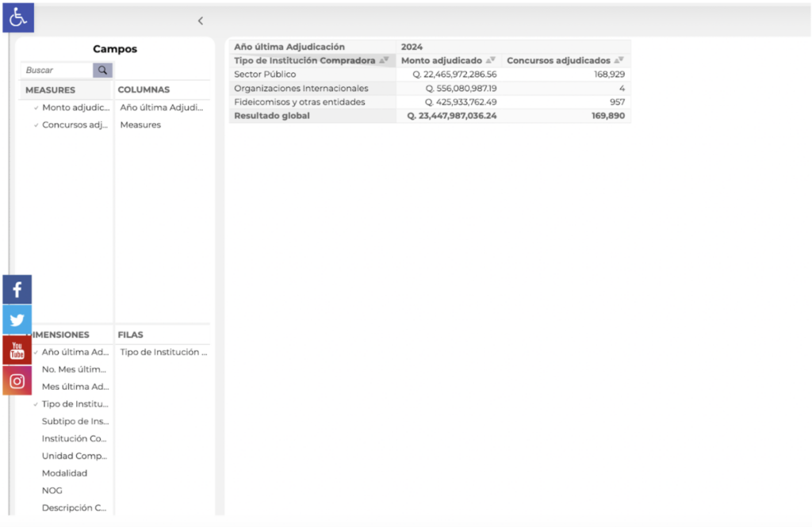Viewport: 812px width, 527px height.
Task: Select the Modalidad dimension field
Action: (x=64, y=473)
